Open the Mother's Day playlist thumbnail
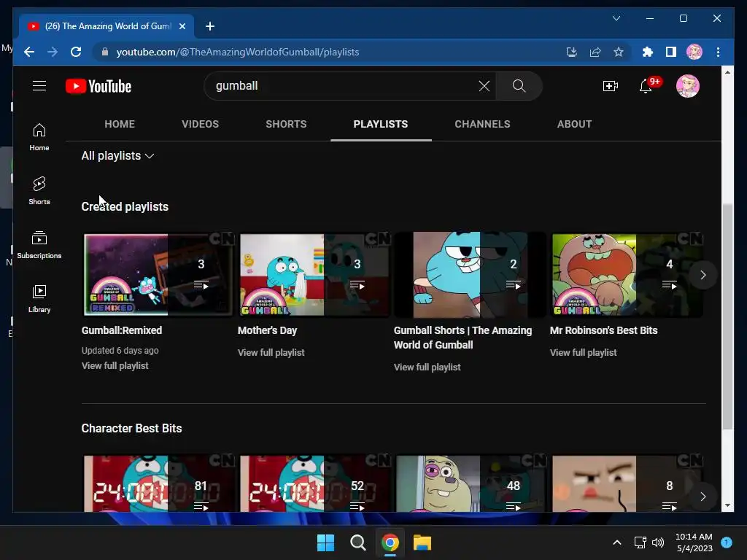 tap(314, 275)
